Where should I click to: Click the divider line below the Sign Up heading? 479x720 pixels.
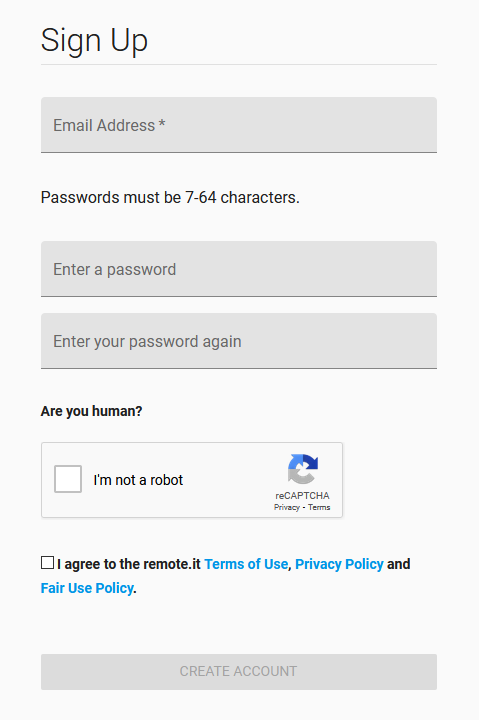[x=239, y=65]
